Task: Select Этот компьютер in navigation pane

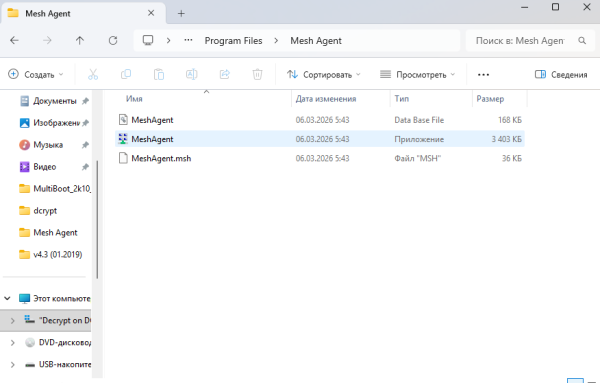Action: 55,298
